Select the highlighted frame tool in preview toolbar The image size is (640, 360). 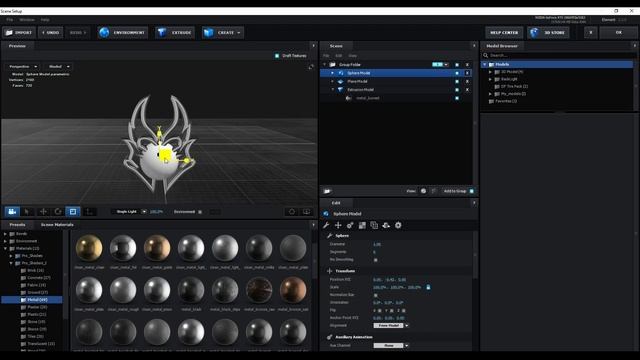point(73,211)
